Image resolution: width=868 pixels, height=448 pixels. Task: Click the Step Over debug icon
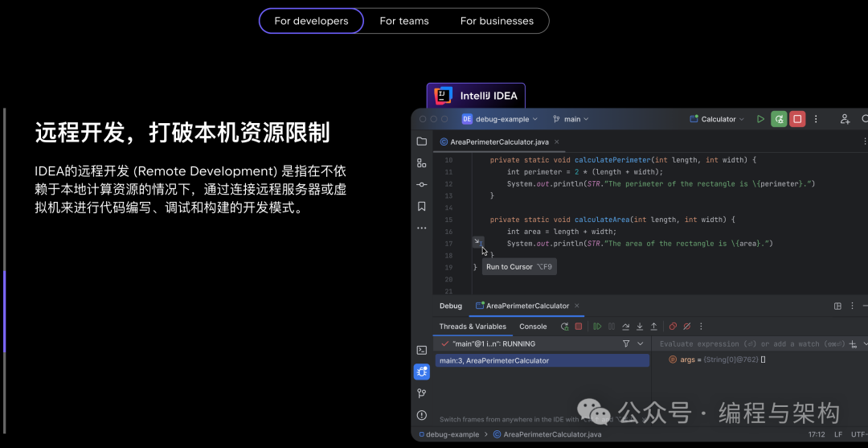[x=625, y=327]
